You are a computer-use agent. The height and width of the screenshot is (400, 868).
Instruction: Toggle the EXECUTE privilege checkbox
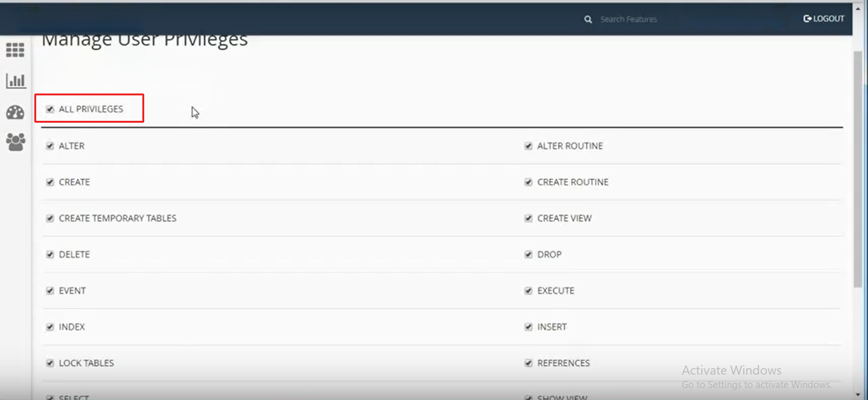528,291
